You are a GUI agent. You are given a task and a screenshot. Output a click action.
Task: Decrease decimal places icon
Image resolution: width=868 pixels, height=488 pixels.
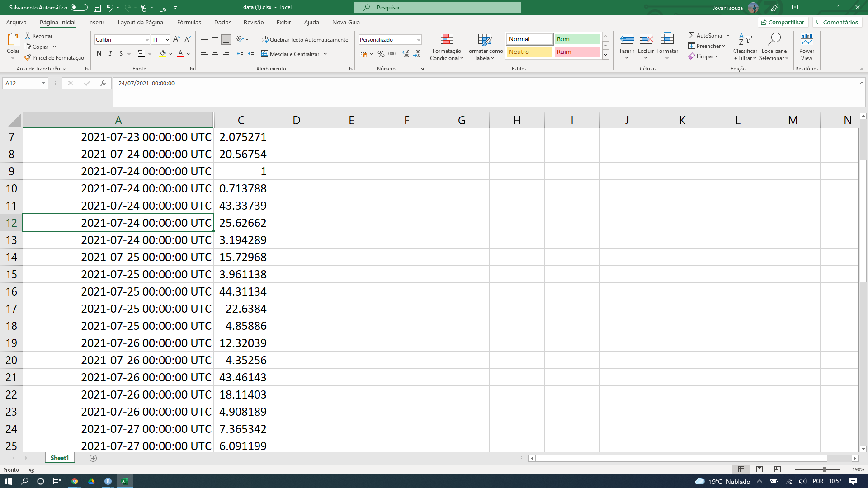point(417,54)
